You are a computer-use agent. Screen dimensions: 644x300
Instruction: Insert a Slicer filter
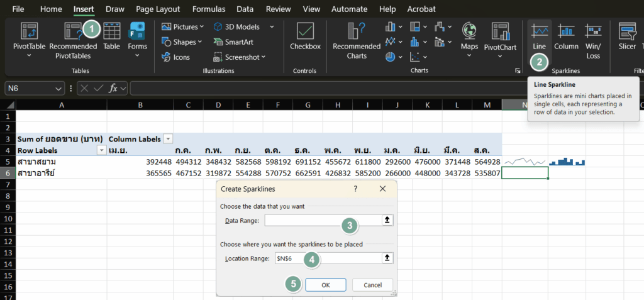click(627, 38)
